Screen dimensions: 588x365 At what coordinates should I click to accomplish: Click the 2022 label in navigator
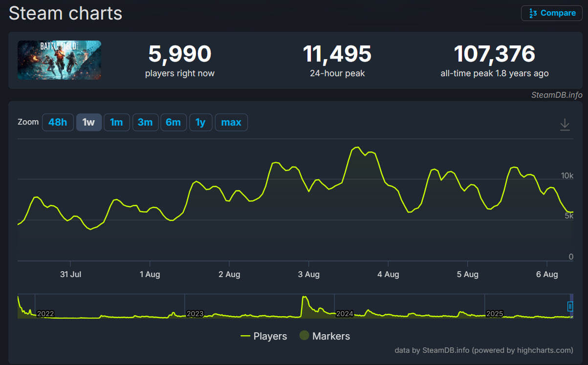[45, 313]
